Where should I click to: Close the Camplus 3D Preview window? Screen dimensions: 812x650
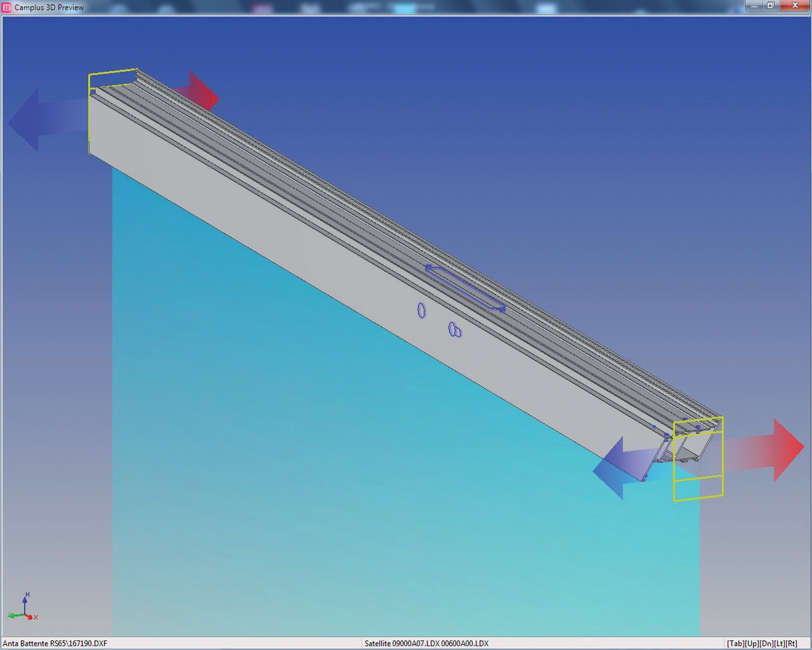pos(796,6)
